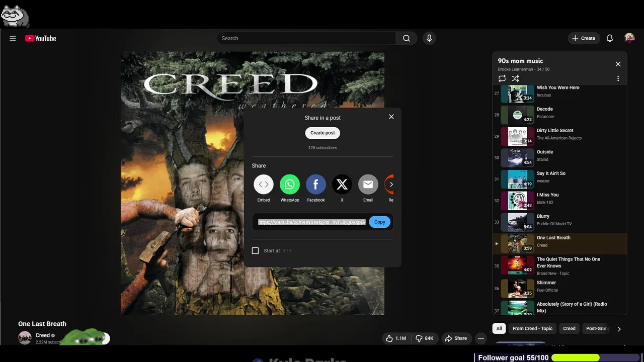
Task: Select Shimmer by Fuel Official
Action: click(x=559, y=289)
